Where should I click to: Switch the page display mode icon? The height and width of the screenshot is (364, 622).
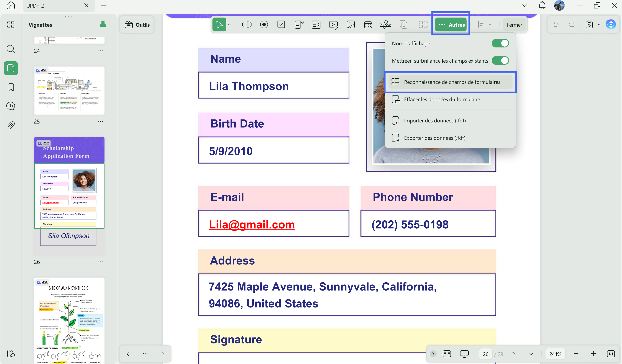click(x=447, y=354)
